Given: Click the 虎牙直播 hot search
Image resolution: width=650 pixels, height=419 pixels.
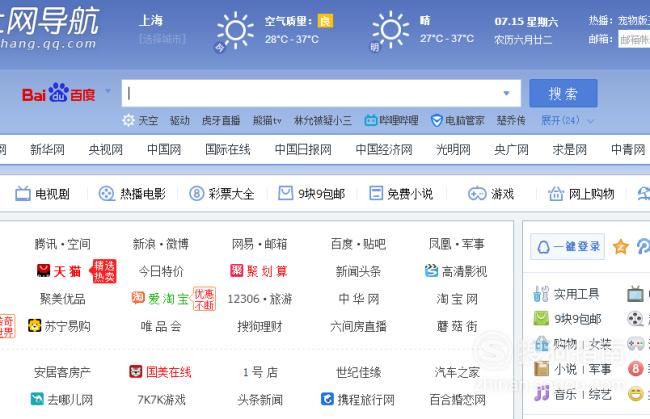Looking at the screenshot, I should pyautogui.click(x=221, y=121).
